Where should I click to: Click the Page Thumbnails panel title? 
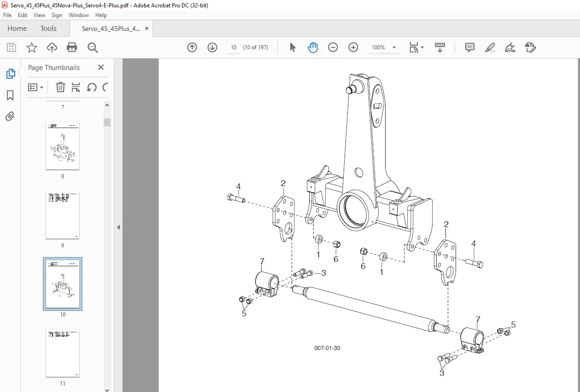(54, 67)
